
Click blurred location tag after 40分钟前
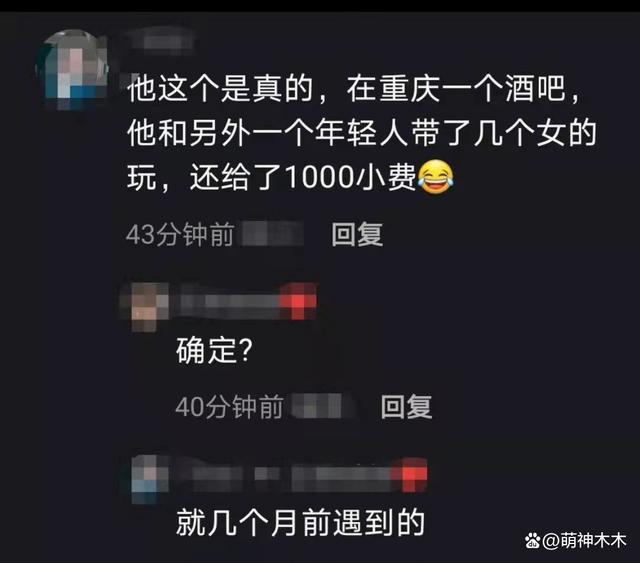tap(322, 405)
